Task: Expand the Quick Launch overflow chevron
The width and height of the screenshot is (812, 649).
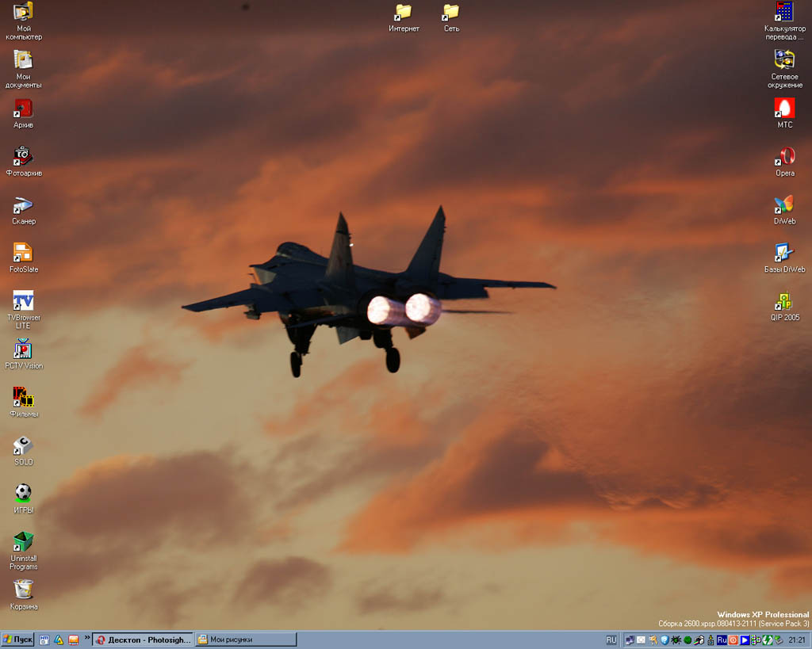Action: pyautogui.click(x=86, y=637)
